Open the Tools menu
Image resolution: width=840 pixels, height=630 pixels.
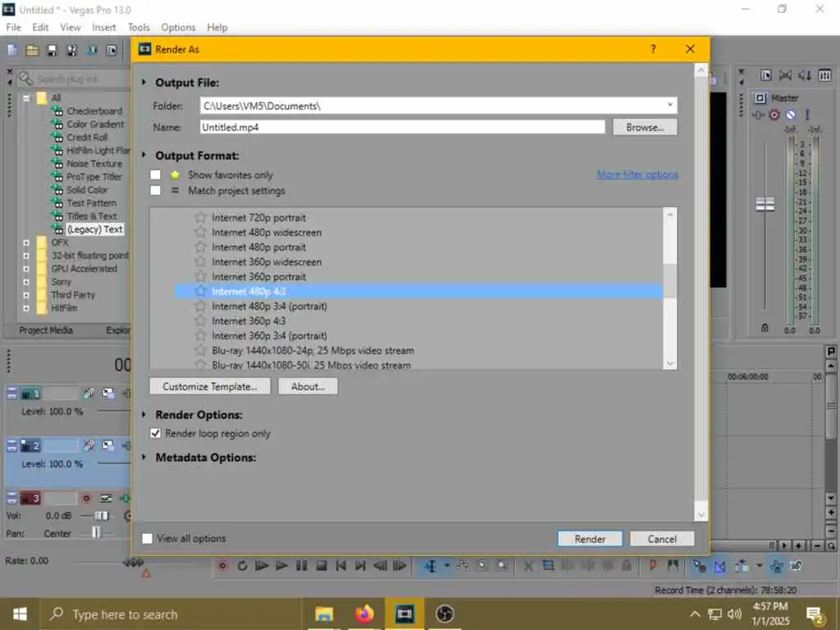point(139,27)
